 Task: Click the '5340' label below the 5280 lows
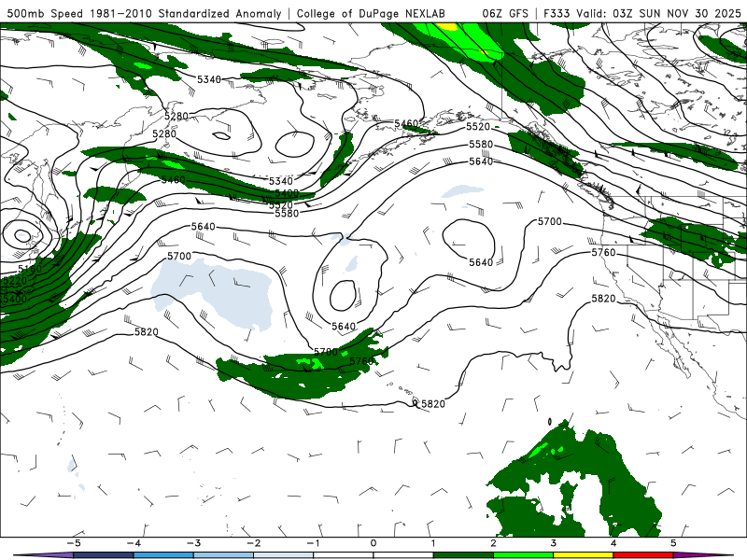[x=281, y=181]
